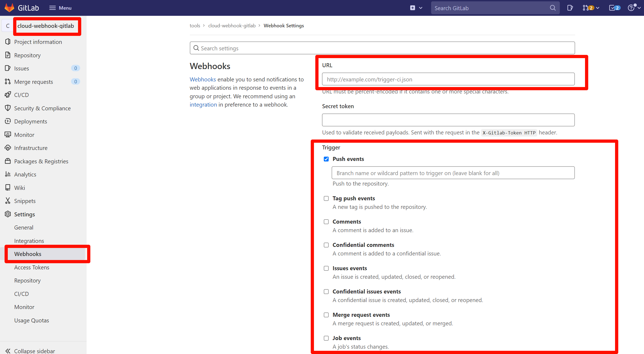Click the Settings gear icon

(x=8, y=214)
